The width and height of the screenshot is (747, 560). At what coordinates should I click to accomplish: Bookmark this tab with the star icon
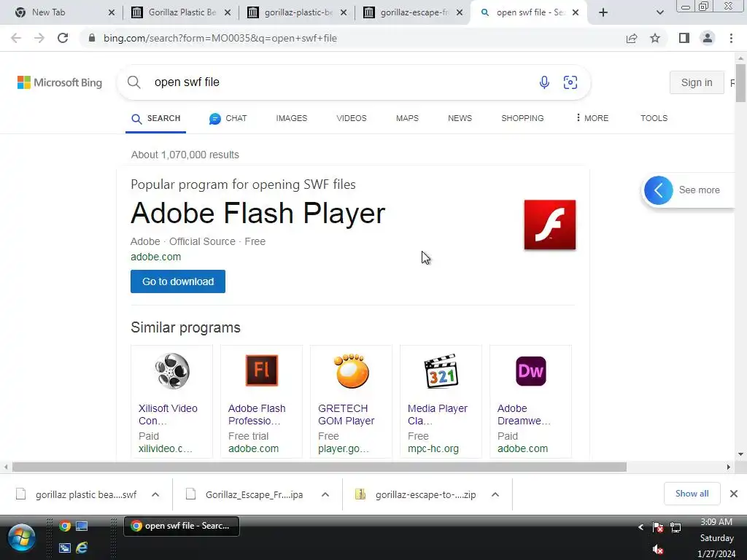[x=655, y=38]
